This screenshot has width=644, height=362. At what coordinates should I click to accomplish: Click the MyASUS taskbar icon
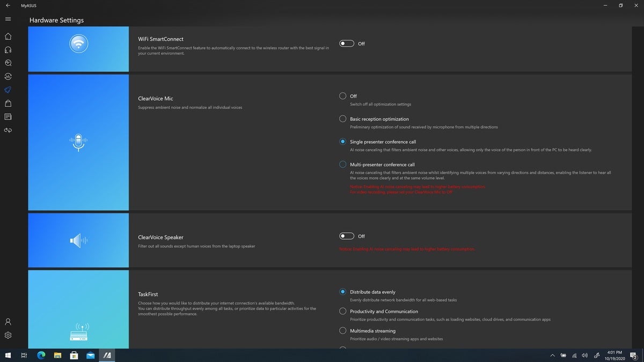coord(107,355)
